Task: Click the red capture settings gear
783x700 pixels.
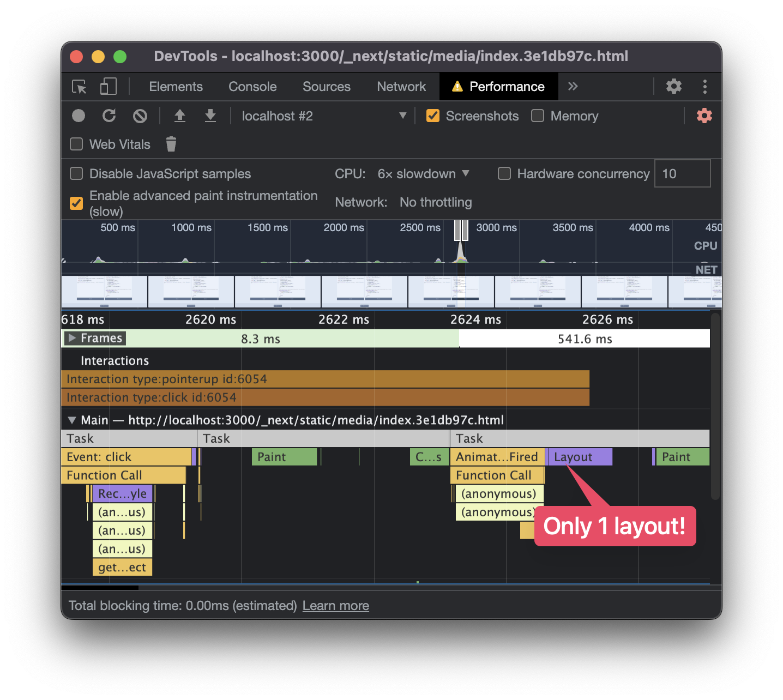Action: [704, 116]
